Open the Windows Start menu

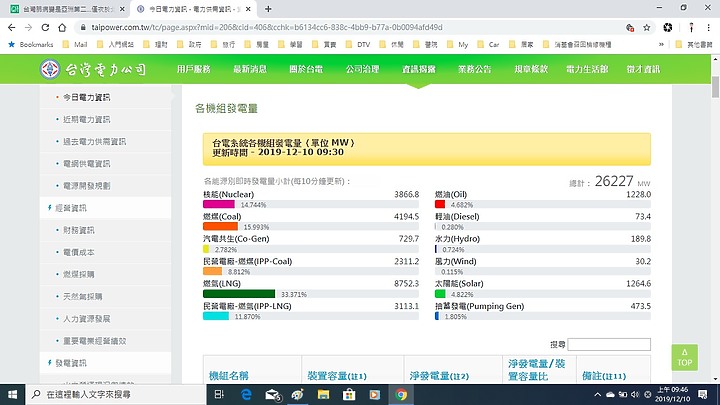(x=12, y=394)
